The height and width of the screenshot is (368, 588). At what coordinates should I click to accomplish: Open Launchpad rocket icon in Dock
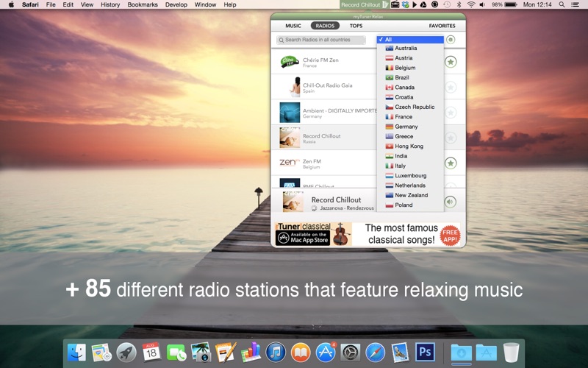pos(126,353)
